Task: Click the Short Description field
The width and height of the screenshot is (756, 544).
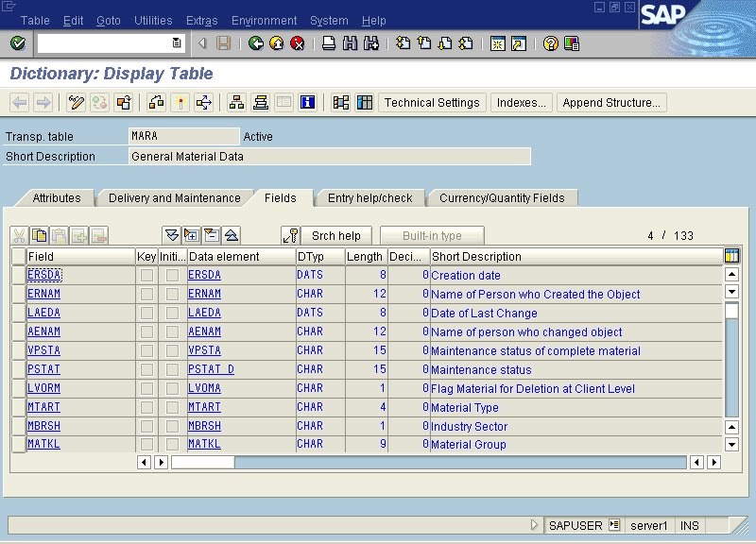Action: [x=330, y=157]
